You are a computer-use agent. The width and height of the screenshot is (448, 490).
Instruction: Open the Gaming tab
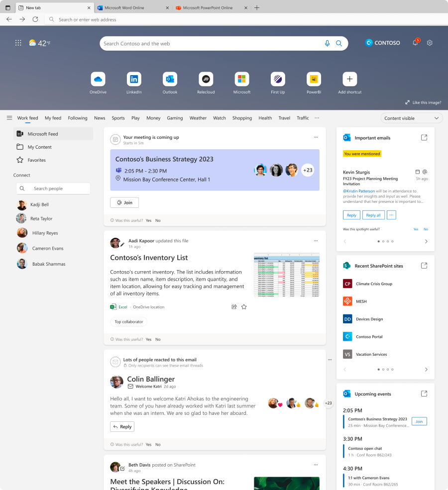pyautogui.click(x=175, y=118)
